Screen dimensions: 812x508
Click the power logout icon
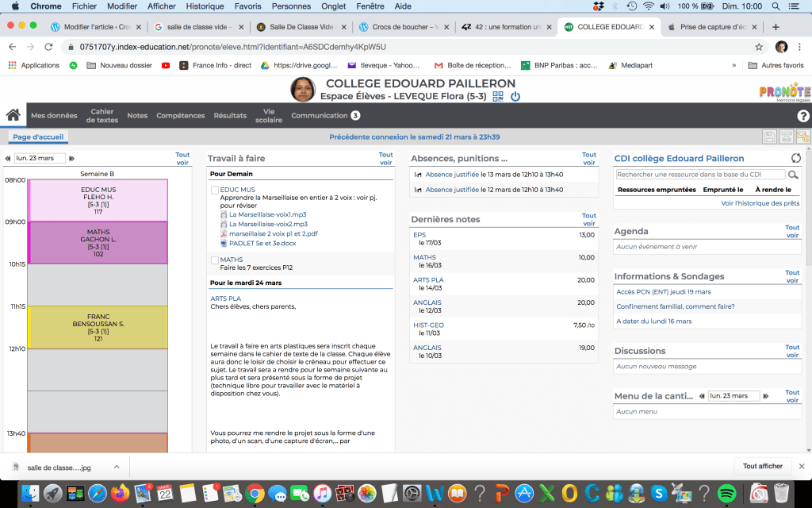tap(515, 97)
